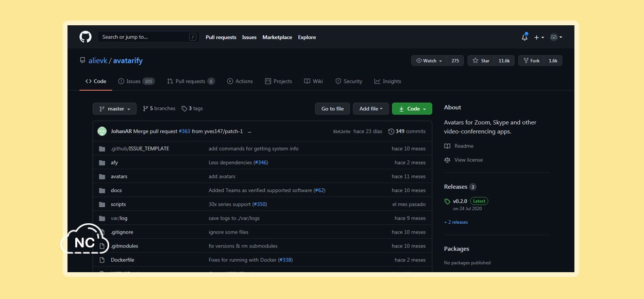The width and height of the screenshot is (644, 299).
Task: Open the 1.6k forks count
Action: (x=553, y=61)
